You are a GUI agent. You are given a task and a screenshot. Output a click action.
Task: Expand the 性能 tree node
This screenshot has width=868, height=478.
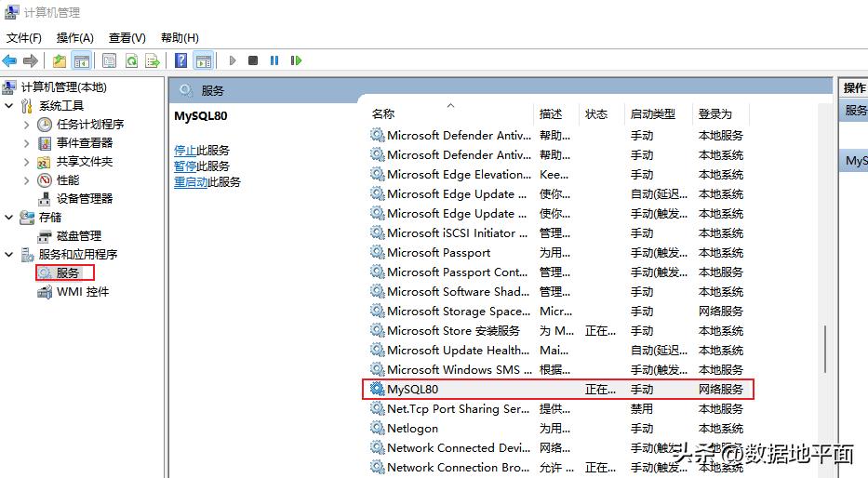click(26, 180)
